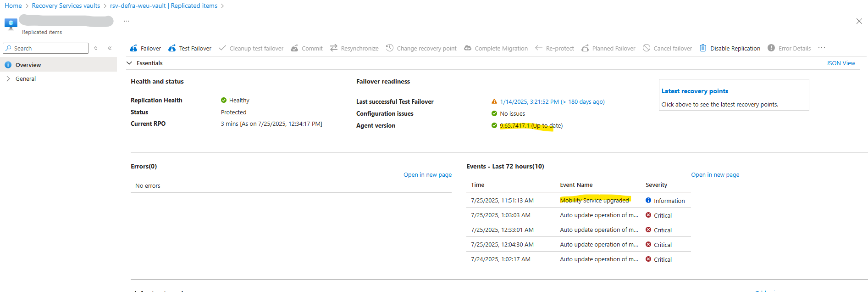Focus the side menu Search box

point(46,48)
